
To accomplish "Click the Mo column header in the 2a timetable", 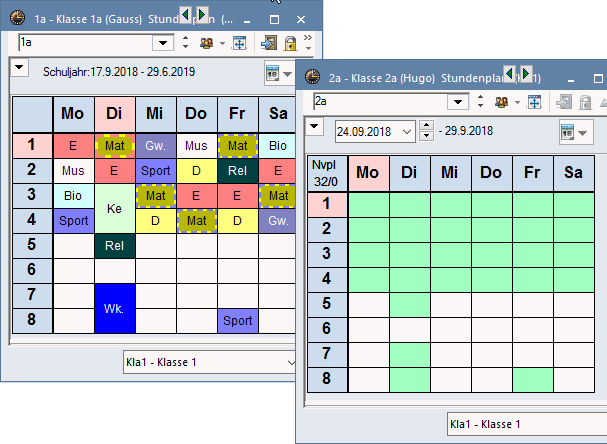I will (368, 173).
